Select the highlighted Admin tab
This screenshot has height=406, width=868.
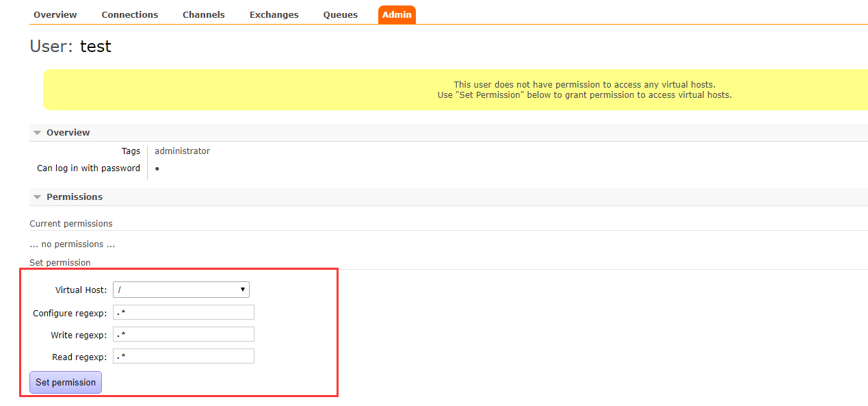click(397, 14)
